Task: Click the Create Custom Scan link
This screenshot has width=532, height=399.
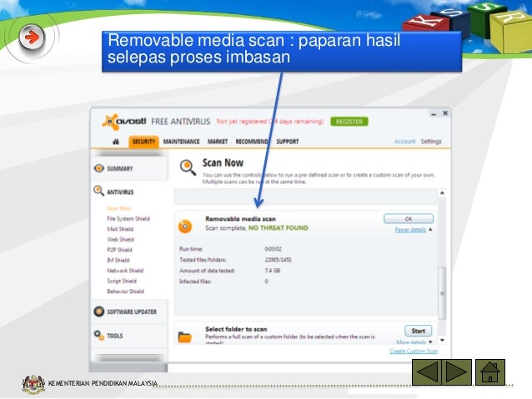Action: point(414,351)
